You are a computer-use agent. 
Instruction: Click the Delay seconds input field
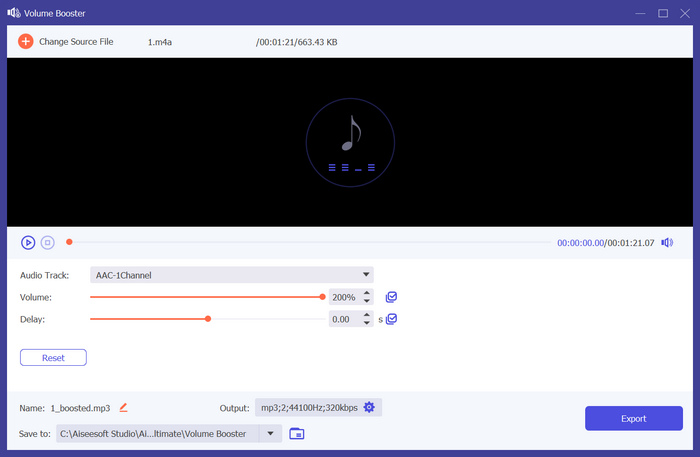[x=344, y=319]
